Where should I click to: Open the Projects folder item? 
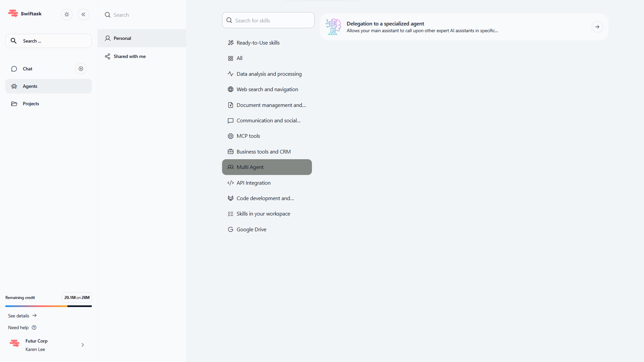(x=31, y=104)
